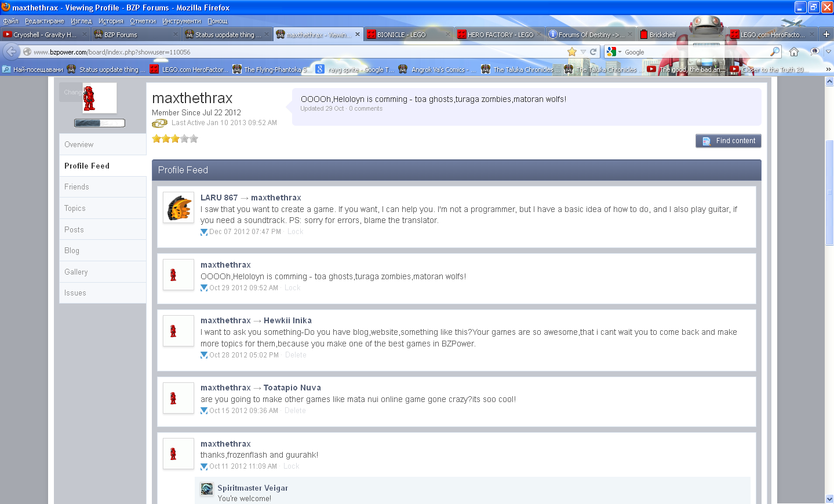The width and height of the screenshot is (834, 504).
Task: Open the Angrok Va's Comics bookmark
Action: click(437, 70)
